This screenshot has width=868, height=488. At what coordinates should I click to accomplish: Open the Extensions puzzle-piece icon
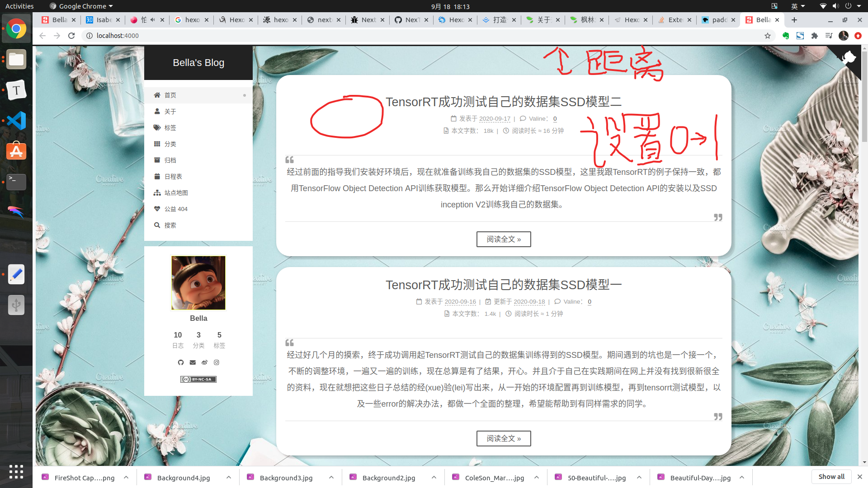click(x=814, y=36)
